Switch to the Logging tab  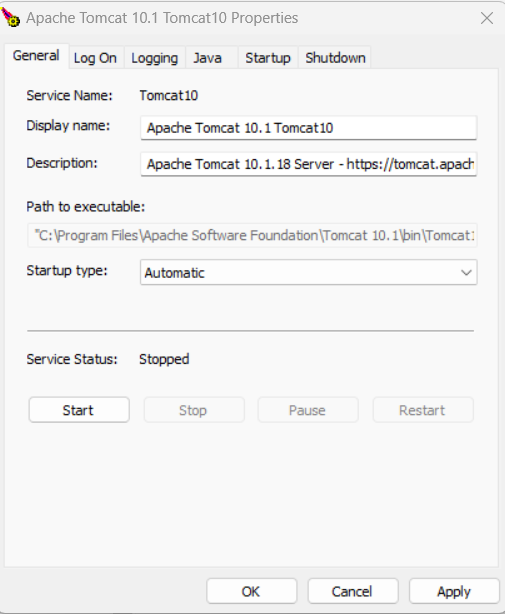155,58
